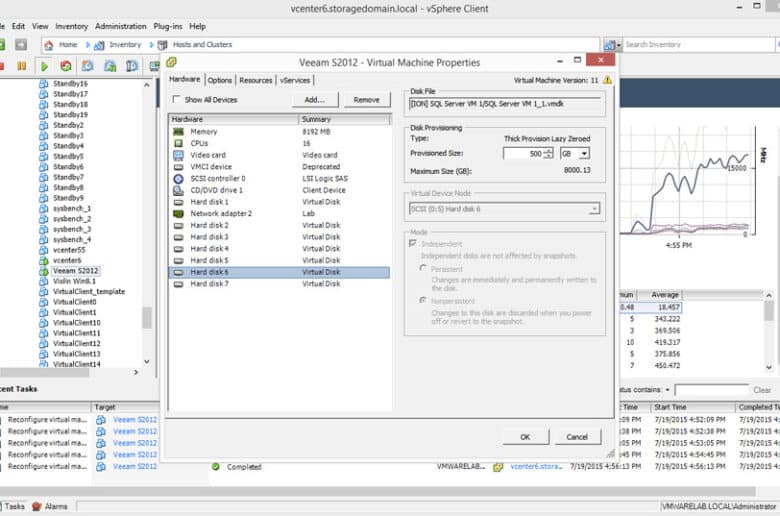Viewport: 780px width, 516px height.
Task: Click the Standby16 VM icon
Action: click(44, 84)
